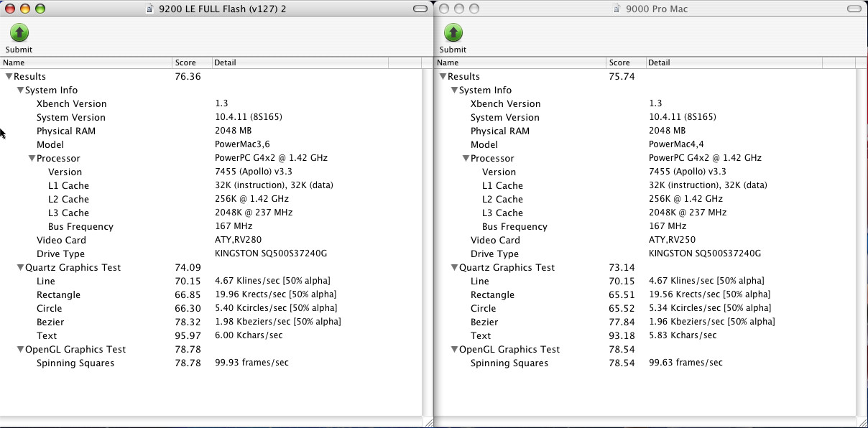This screenshot has height=428, width=868.
Task: Select Spinning Squares row scoring 78.54
Action: pos(645,363)
